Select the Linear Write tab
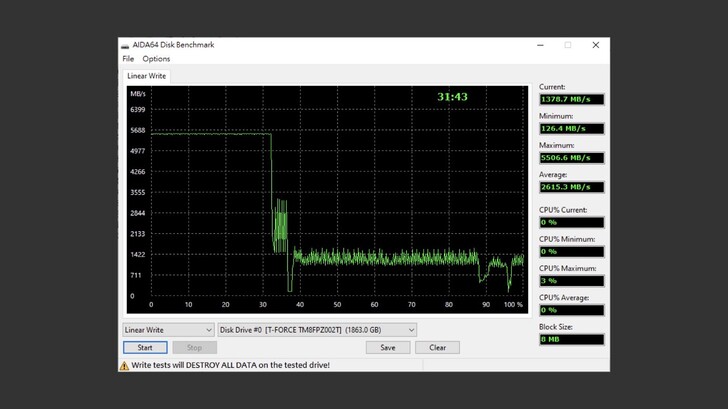This screenshot has width=728, height=409. click(146, 76)
